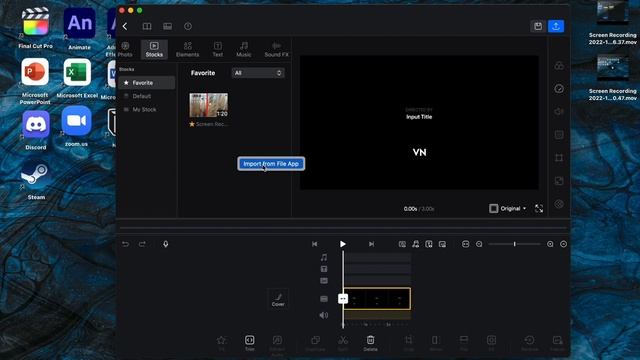
Task: Open the filter circles icon in right sidebar
Action: pyautogui.click(x=559, y=66)
